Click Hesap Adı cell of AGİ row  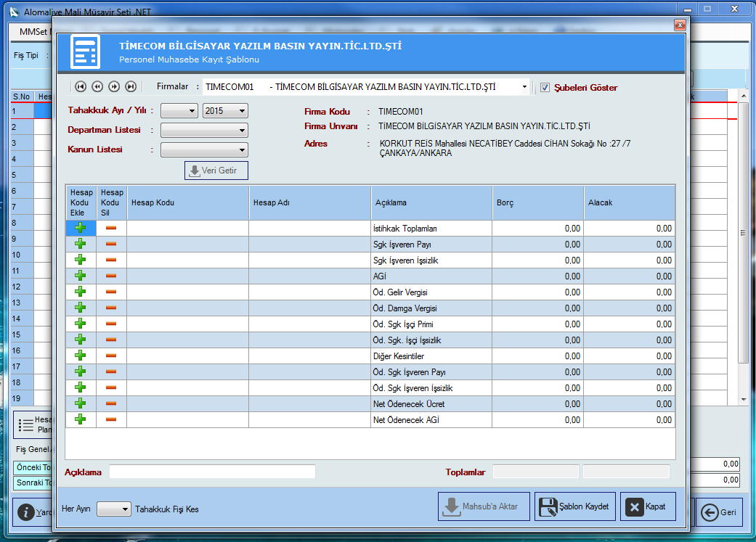tap(310, 276)
